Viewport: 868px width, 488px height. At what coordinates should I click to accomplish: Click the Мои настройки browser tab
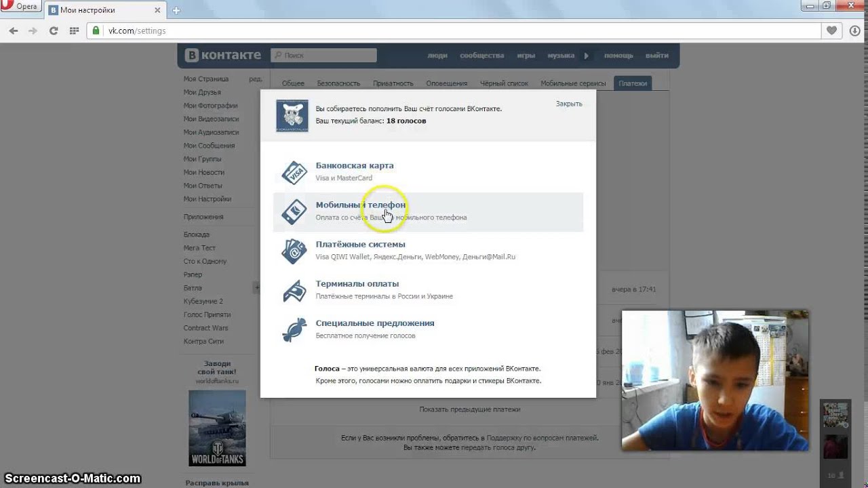click(105, 10)
